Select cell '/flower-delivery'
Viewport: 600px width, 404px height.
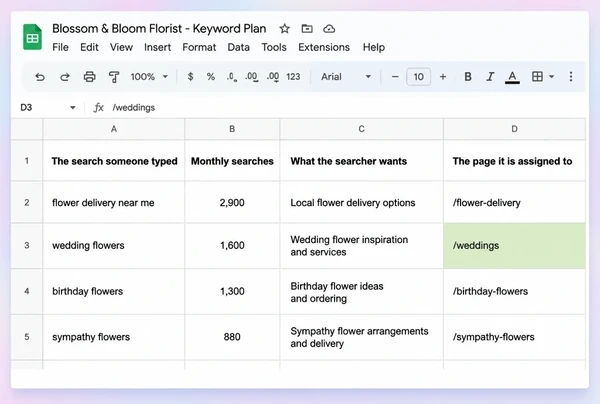click(x=514, y=202)
